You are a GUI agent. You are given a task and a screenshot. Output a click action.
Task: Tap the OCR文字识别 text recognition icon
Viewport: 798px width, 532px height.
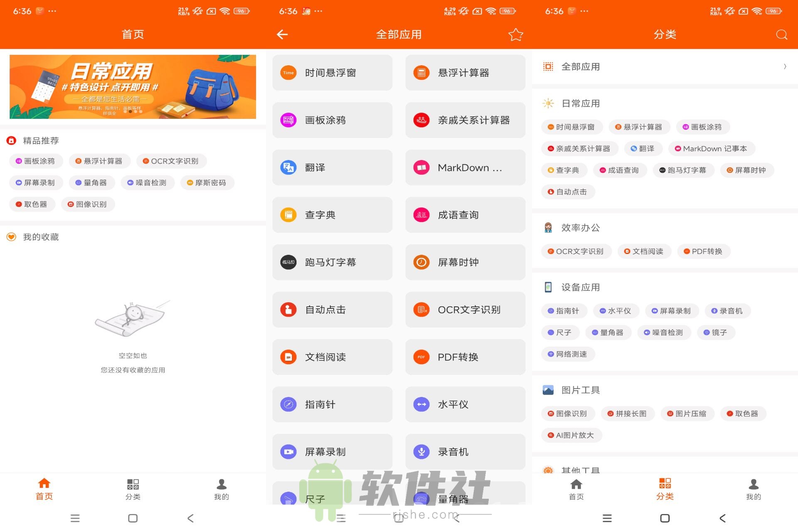pos(465,310)
